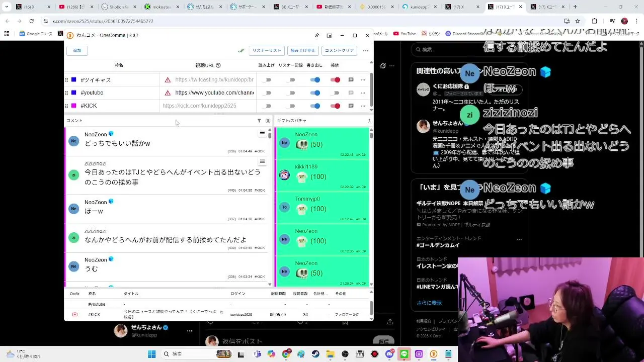
Task: Open the File Explorer icon in the taskbar
Action: click(x=330, y=354)
